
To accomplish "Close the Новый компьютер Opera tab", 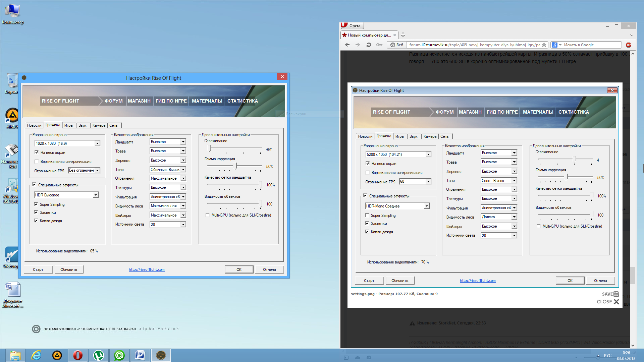I will click(394, 35).
